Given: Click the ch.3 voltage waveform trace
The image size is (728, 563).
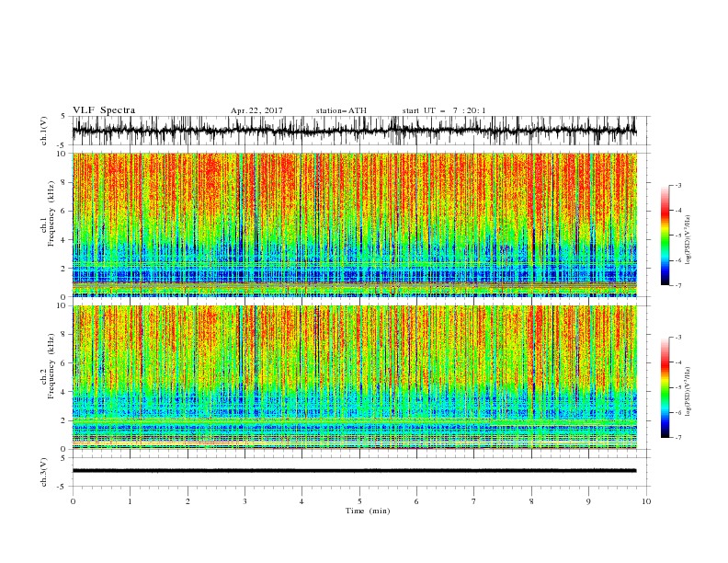Looking at the screenshot, I should [354, 471].
